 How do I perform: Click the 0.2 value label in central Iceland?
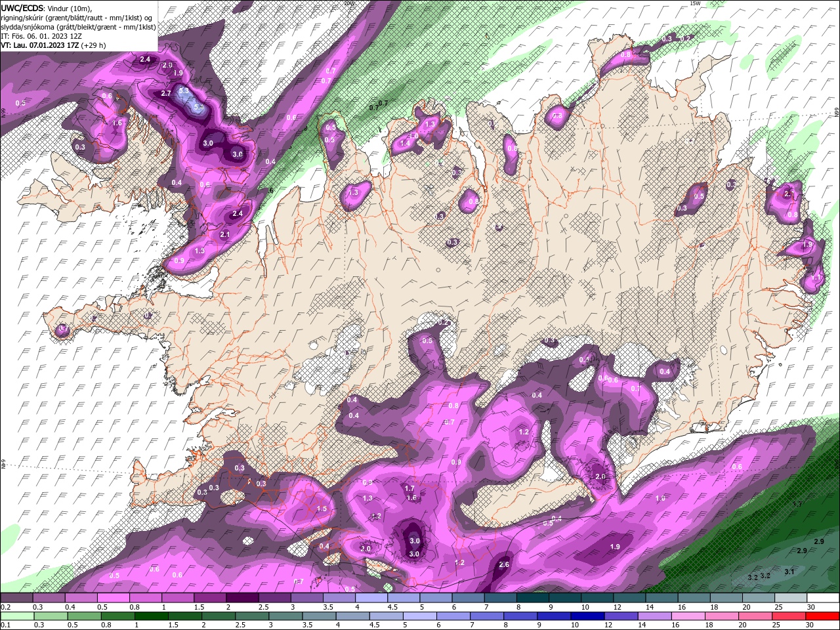coord(444,322)
